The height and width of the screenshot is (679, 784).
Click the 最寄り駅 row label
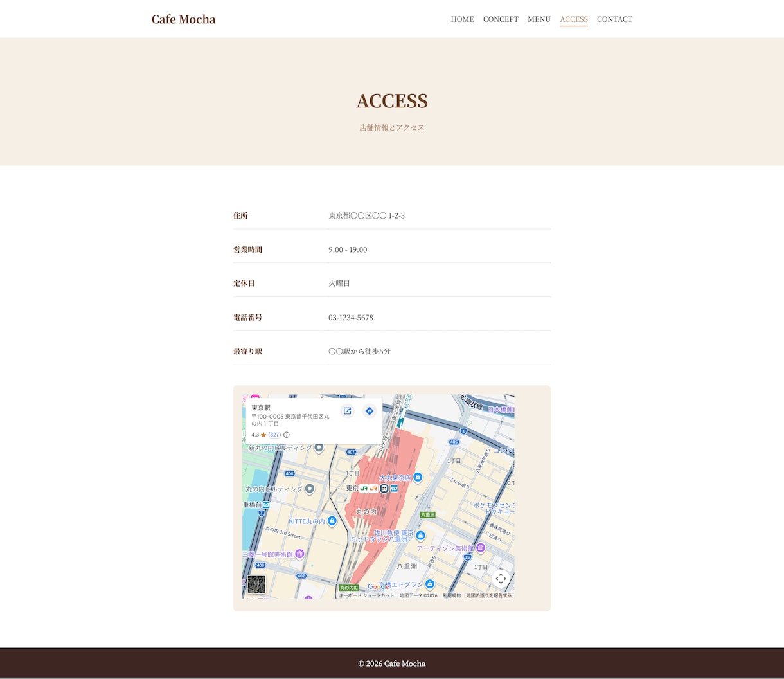click(247, 352)
